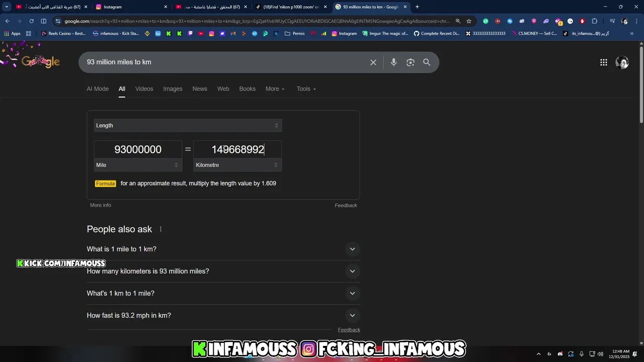The width and height of the screenshot is (644, 362).
Task: Open People also ask options menu
Action: pyautogui.click(x=161, y=229)
